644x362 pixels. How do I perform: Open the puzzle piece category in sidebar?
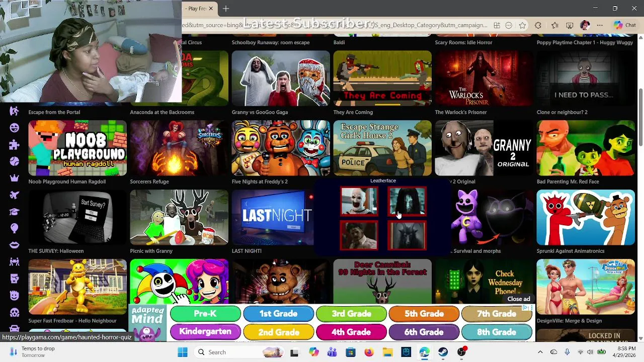tap(14, 145)
